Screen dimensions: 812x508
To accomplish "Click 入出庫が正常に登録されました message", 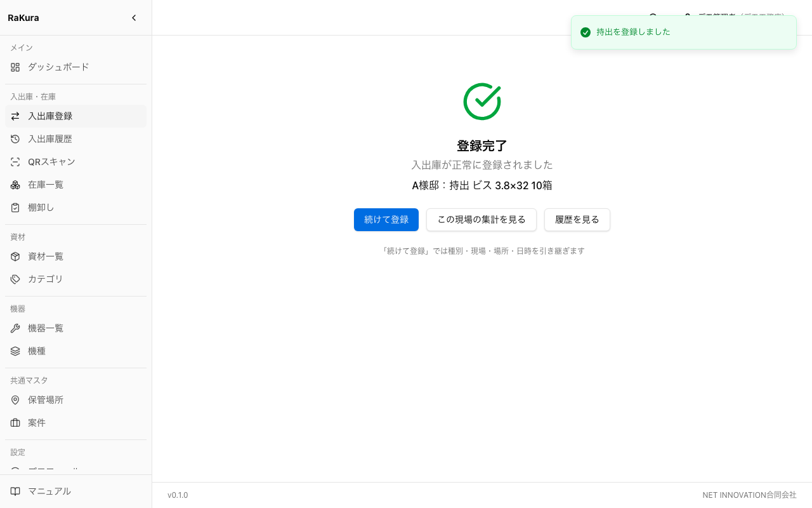I will (x=482, y=165).
